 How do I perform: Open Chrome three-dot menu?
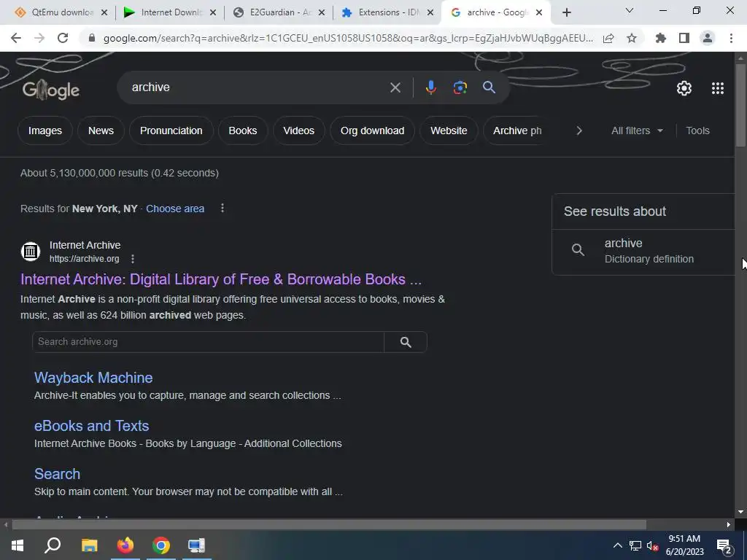coord(731,38)
